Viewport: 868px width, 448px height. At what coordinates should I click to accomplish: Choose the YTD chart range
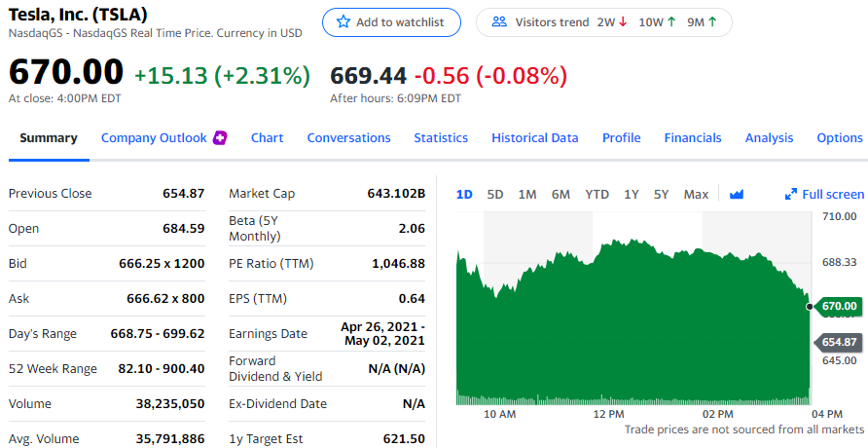click(597, 195)
